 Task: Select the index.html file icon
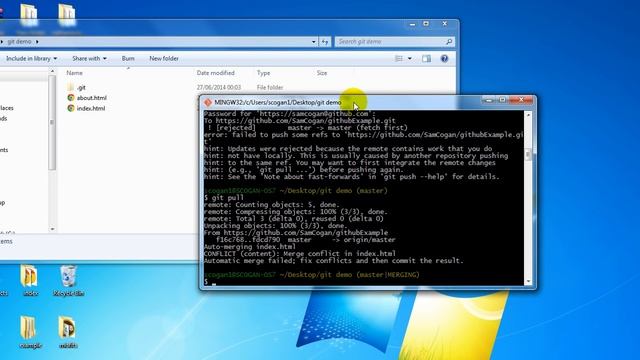coord(71,108)
